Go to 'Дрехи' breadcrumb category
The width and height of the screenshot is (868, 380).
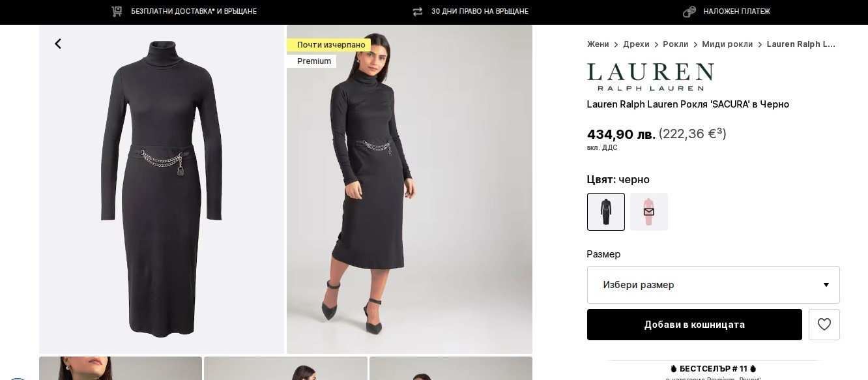pyautogui.click(x=636, y=44)
